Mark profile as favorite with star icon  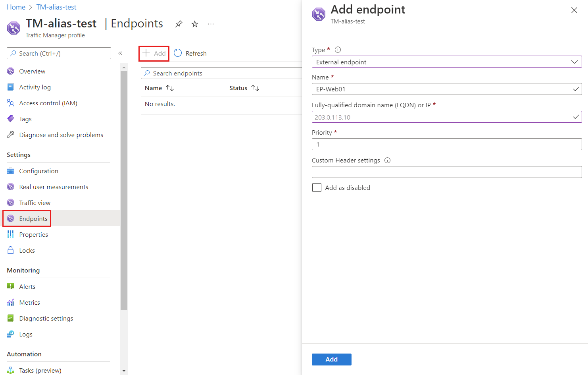(195, 24)
